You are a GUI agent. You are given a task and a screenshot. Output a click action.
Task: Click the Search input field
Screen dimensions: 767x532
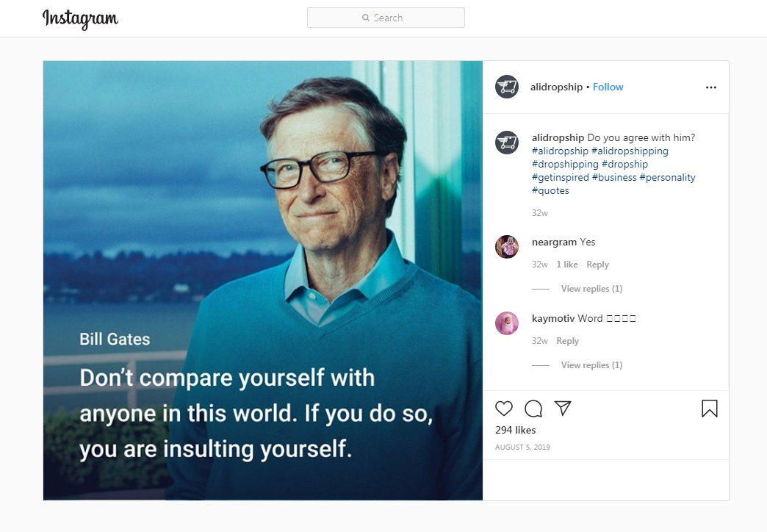[386, 18]
